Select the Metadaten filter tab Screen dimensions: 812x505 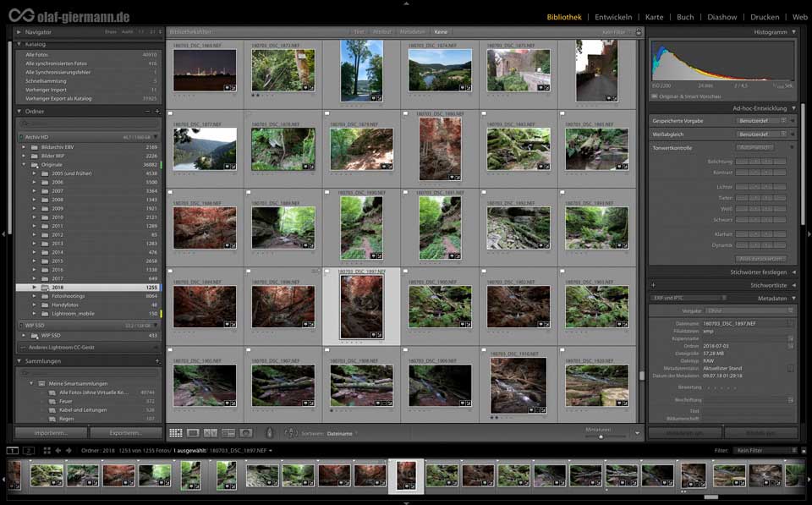413,31
